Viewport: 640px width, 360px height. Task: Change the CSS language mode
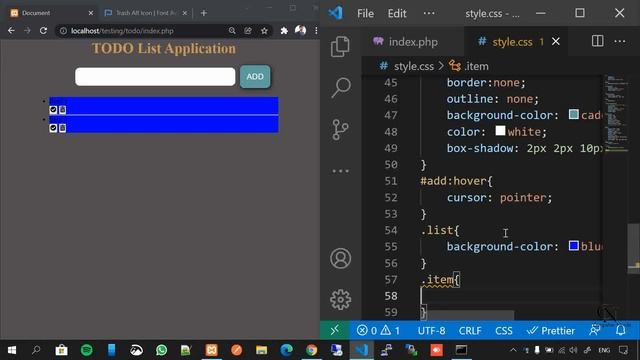coord(504,331)
